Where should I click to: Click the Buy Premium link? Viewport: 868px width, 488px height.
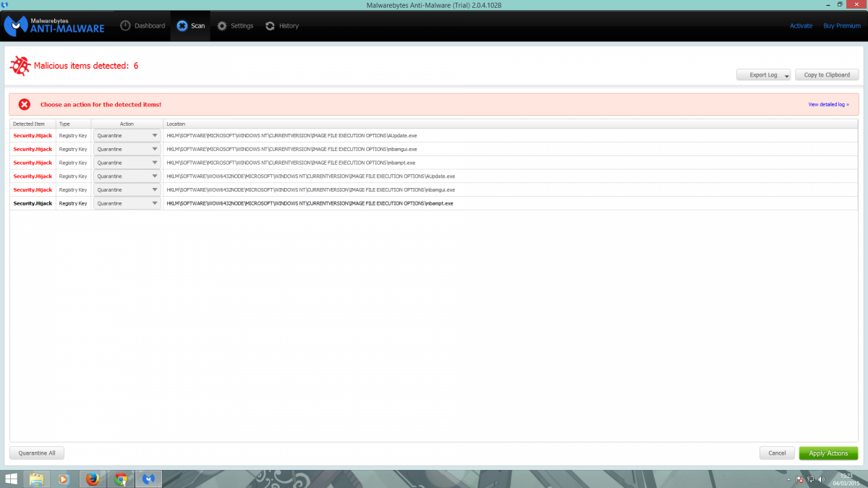[x=842, y=26]
